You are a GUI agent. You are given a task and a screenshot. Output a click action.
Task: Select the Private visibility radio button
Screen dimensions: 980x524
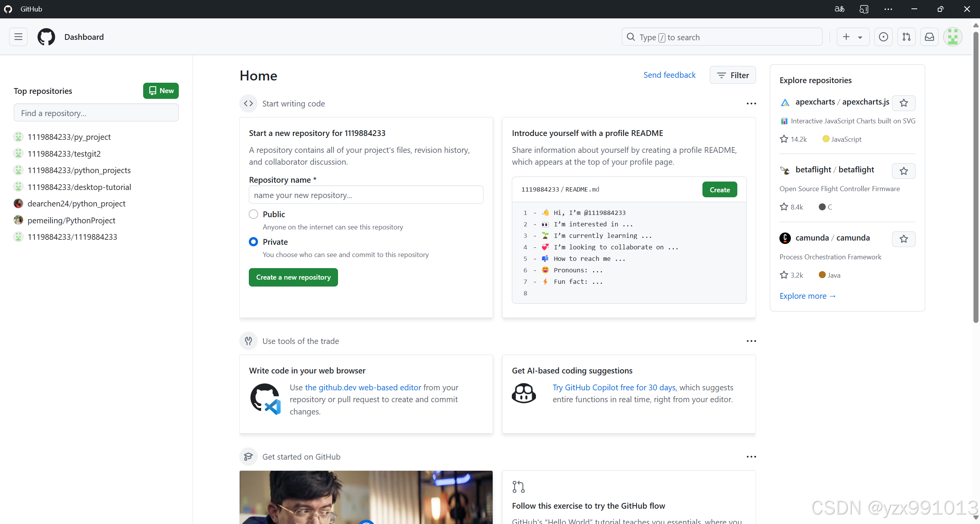[253, 242]
